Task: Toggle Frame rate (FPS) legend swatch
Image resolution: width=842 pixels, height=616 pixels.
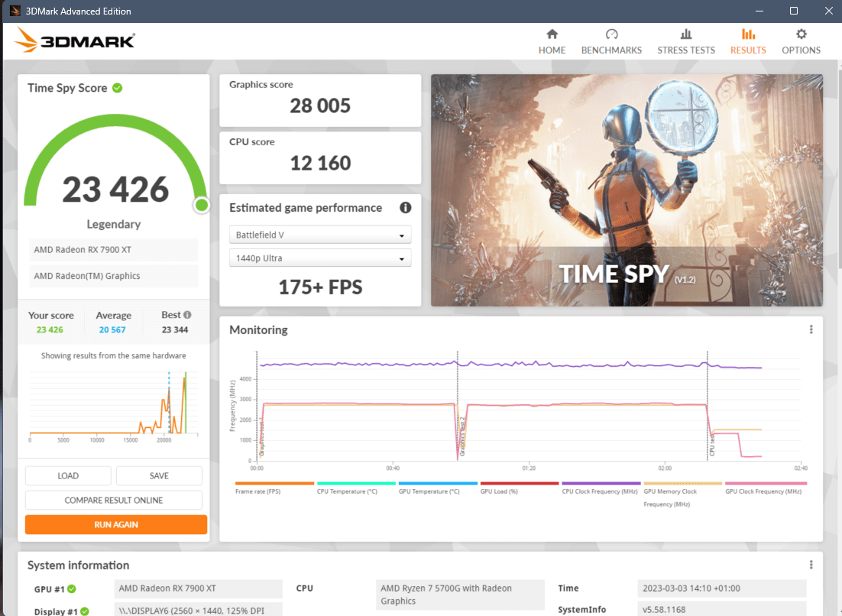Action: coord(274,483)
